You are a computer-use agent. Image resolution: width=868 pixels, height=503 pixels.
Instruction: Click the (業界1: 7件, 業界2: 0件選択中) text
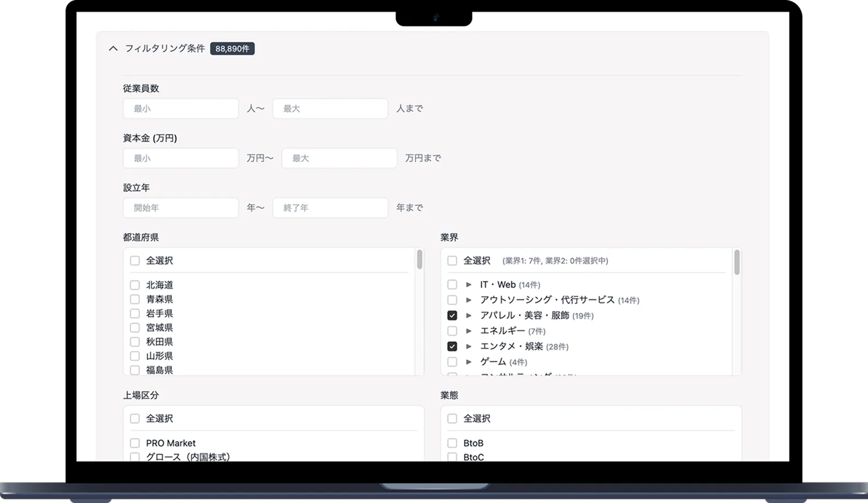click(x=555, y=261)
